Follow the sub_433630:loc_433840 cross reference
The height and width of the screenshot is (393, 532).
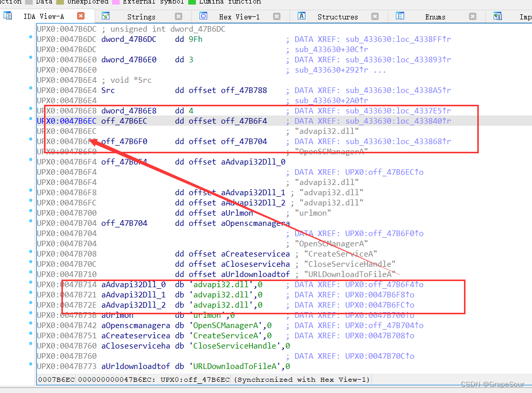click(398, 121)
